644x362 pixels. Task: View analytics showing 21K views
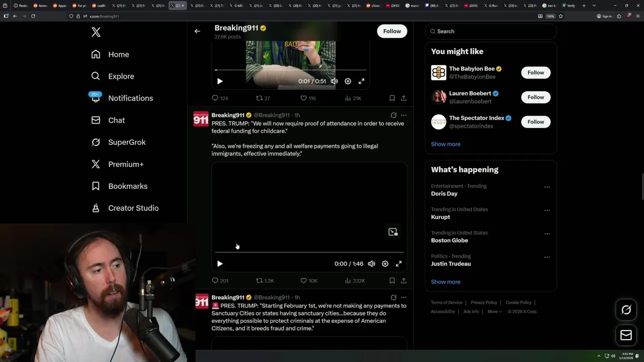pyautogui.click(x=353, y=98)
